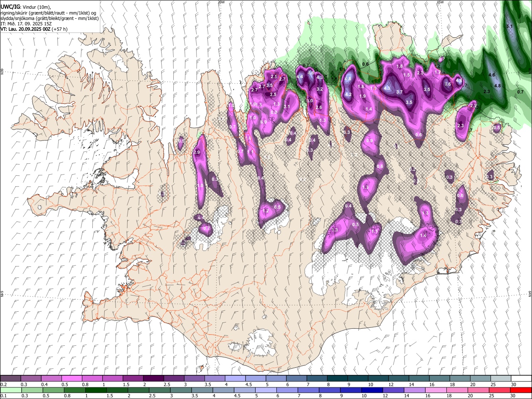
Task: Click the '2.1' precipitation value in the north
Action: pos(286,107)
